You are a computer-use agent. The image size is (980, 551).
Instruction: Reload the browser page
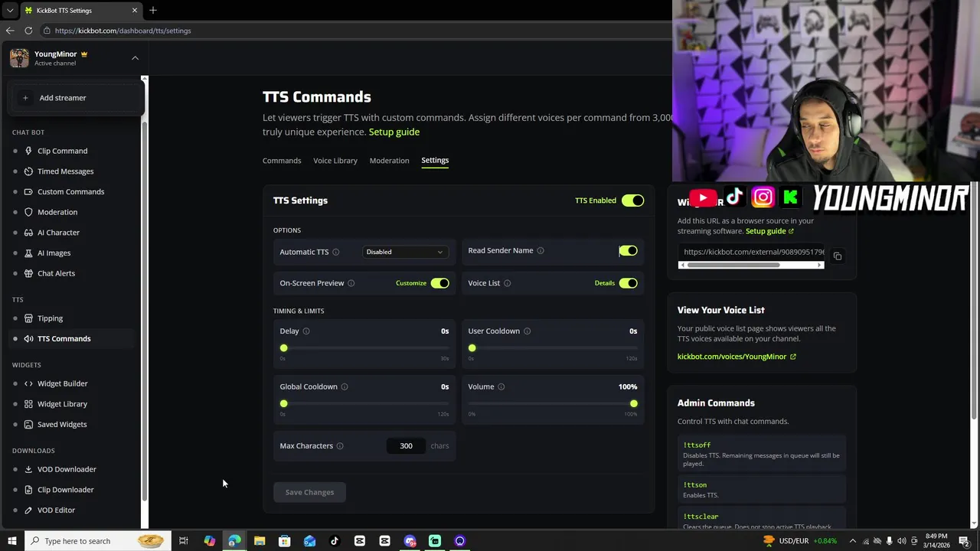[28, 31]
